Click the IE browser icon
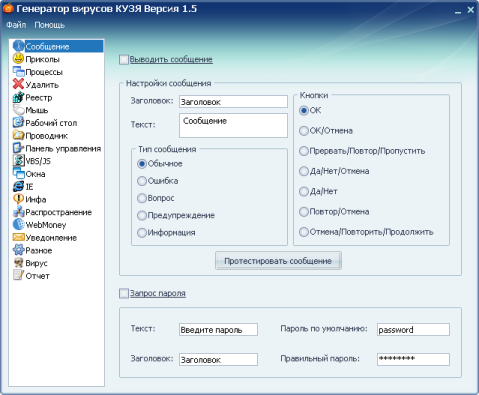The image size is (479, 395). click(18, 186)
